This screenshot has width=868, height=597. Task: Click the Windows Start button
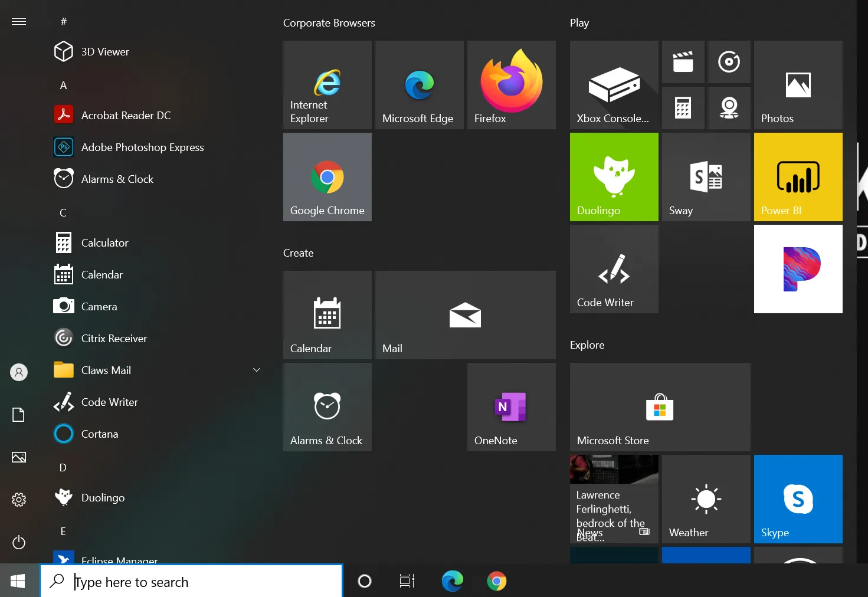(x=18, y=581)
